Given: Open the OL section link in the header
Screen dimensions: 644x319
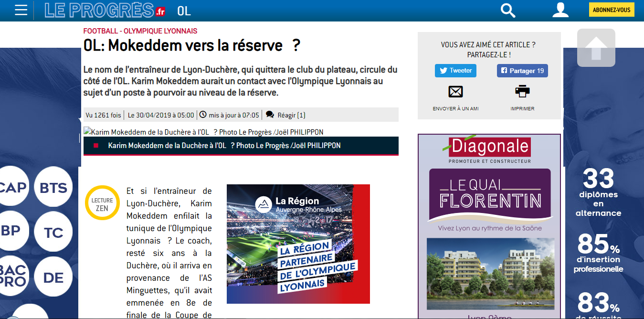Looking at the screenshot, I should tap(184, 11).
